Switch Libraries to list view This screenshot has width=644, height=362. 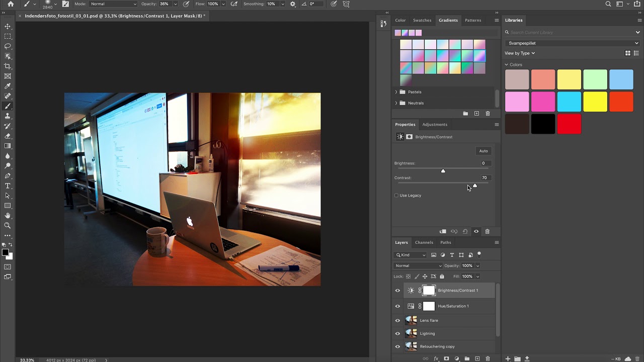point(636,53)
